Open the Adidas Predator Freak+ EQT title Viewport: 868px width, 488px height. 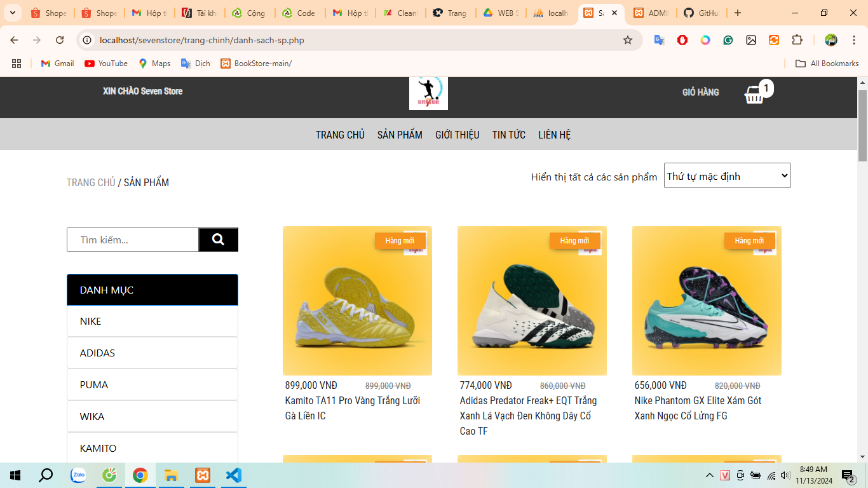pyautogui.click(x=528, y=416)
